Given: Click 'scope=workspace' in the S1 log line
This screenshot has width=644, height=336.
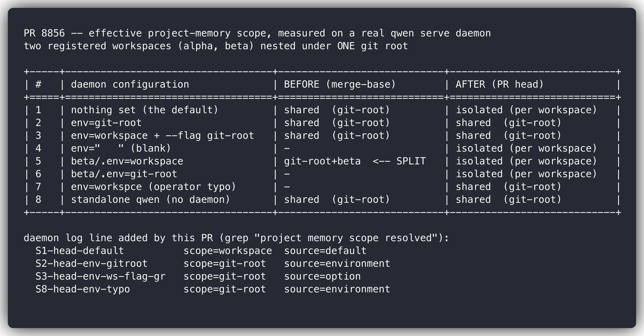Looking at the screenshot, I should tap(228, 251).
